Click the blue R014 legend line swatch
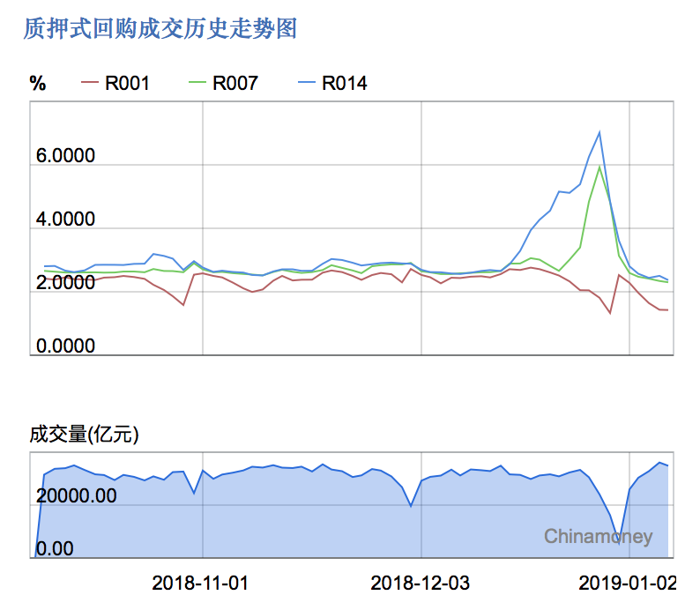Screen dimensions: 700x610 tap(307, 82)
